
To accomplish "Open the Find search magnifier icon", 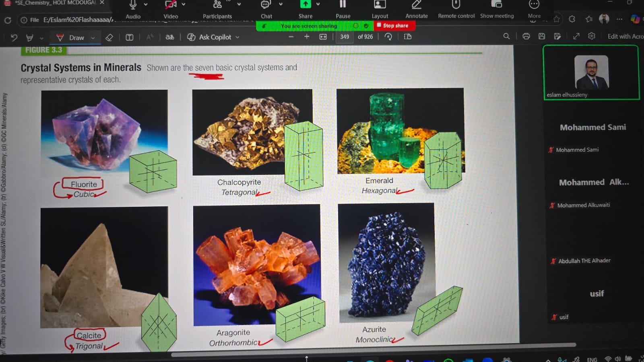I will pyautogui.click(x=506, y=36).
